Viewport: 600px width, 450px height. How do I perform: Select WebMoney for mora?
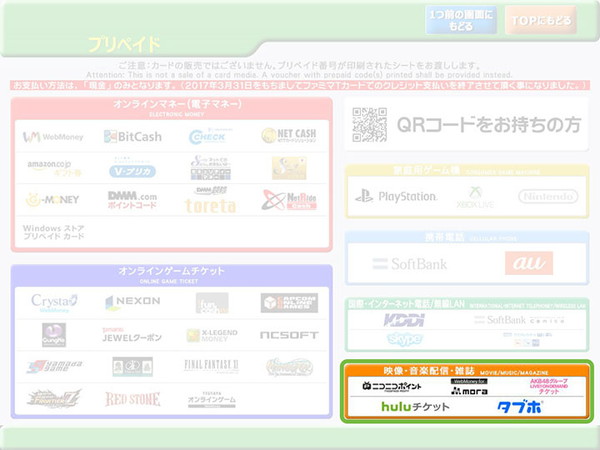pos(469,387)
